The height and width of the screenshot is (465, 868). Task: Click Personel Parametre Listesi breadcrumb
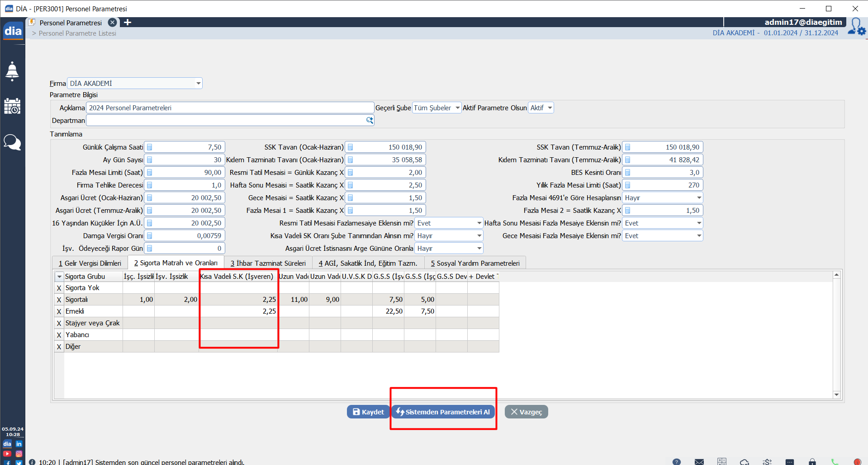[x=77, y=33]
